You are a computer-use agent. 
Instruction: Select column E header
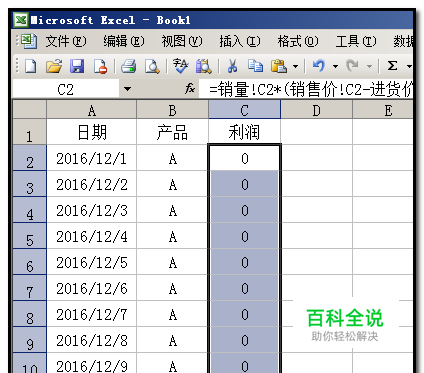(383, 110)
